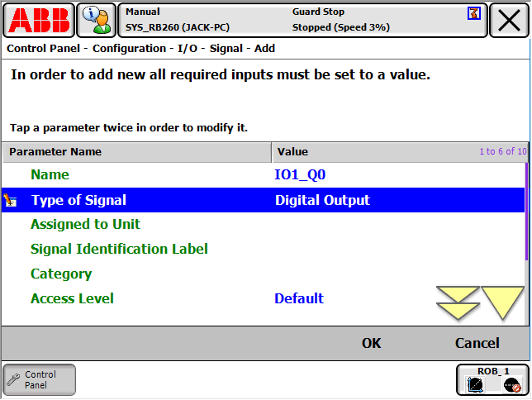
Task: Select Digital Output value
Action: 322,200
